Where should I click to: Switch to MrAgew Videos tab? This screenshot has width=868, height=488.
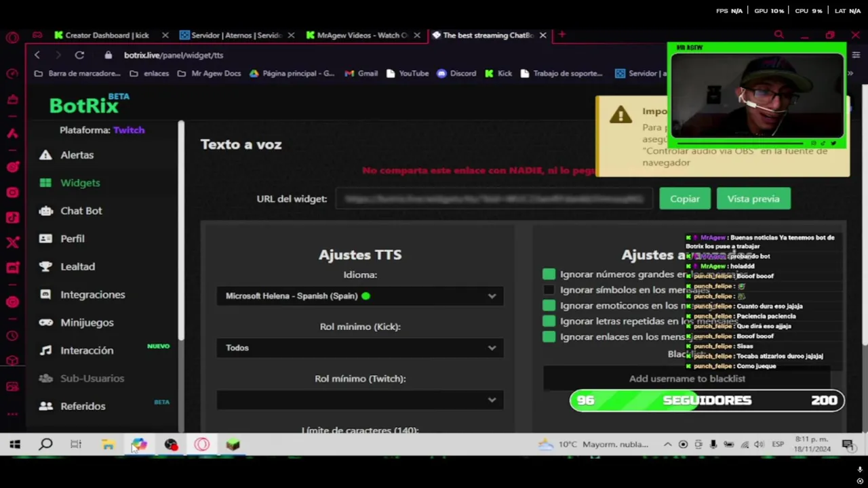357,35
